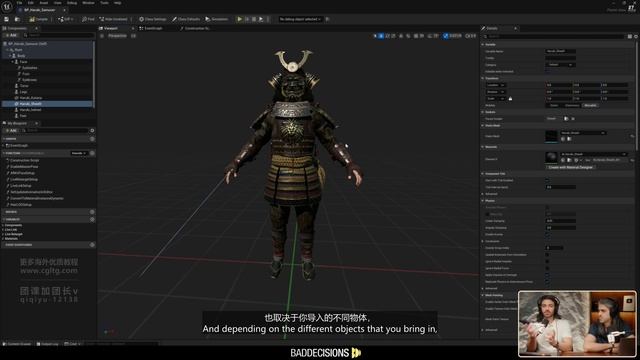Click Add in My Blueprint panel
Screen dimensions: 640x360
pos(11,131)
